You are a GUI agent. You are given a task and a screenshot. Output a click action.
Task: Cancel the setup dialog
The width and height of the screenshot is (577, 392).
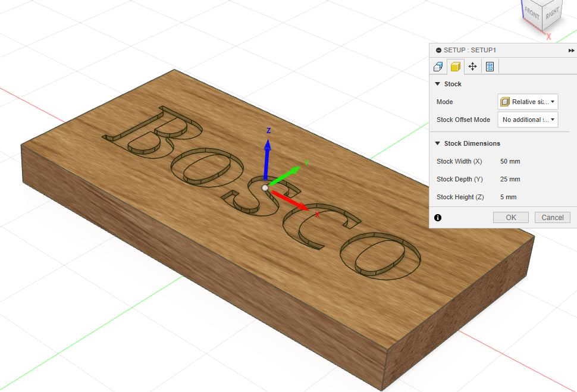point(552,218)
